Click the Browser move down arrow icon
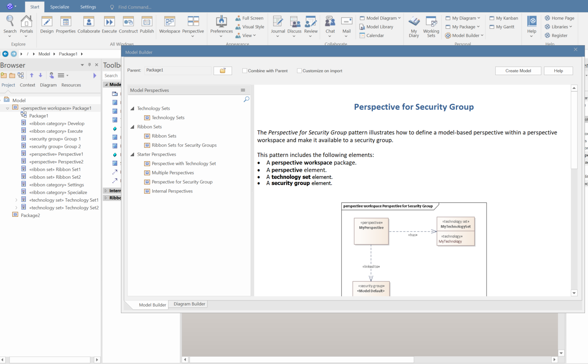The width and height of the screenshot is (588, 364). tap(41, 75)
